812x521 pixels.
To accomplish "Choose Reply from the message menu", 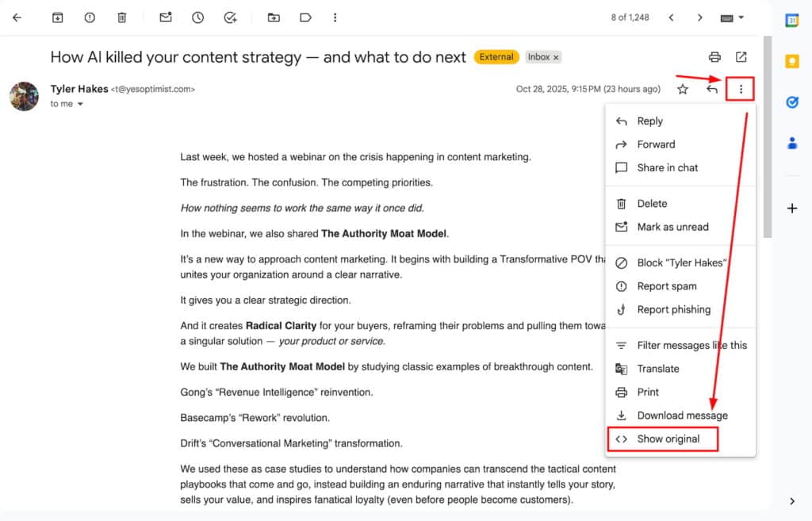I will pyautogui.click(x=680, y=121).
